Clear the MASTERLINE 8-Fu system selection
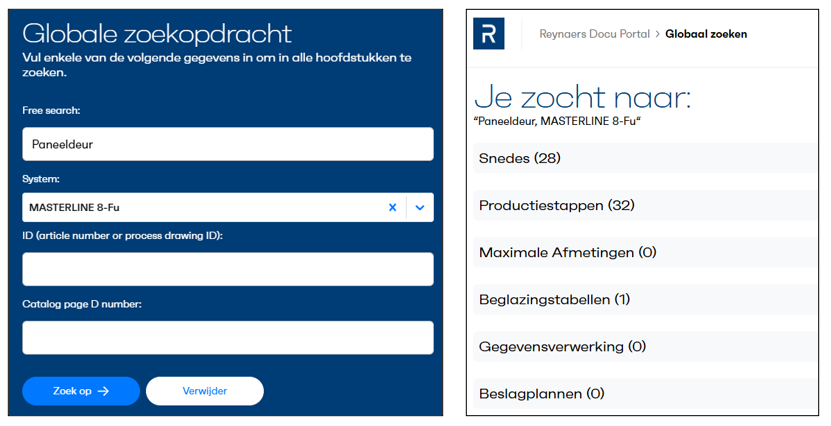 [x=392, y=207]
